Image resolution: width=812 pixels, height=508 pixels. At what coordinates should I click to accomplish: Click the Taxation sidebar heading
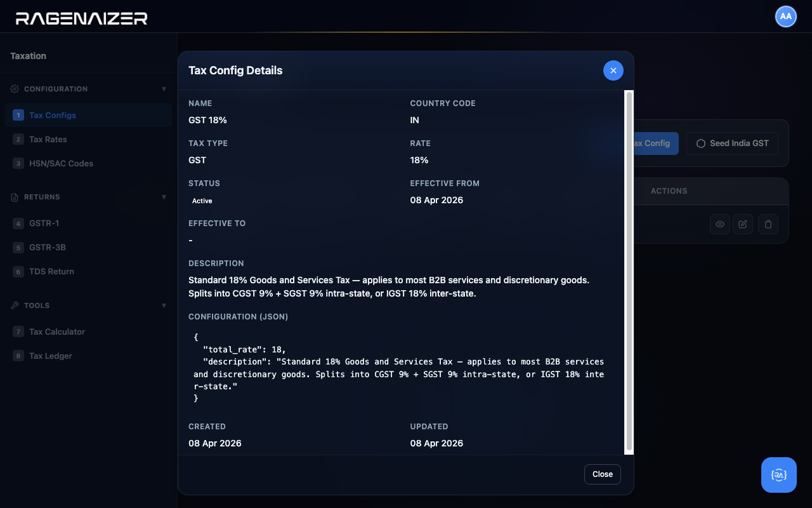(28, 56)
